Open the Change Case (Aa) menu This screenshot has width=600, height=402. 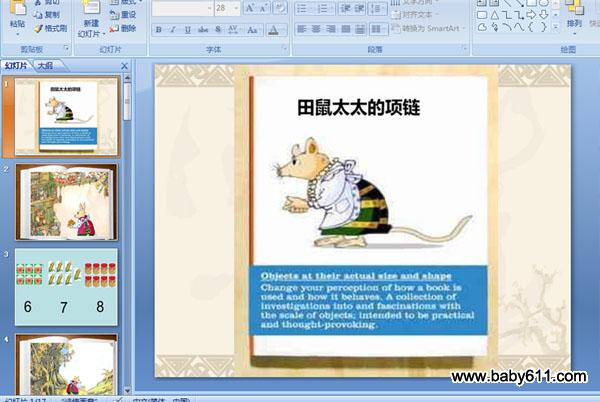click(253, 29)
